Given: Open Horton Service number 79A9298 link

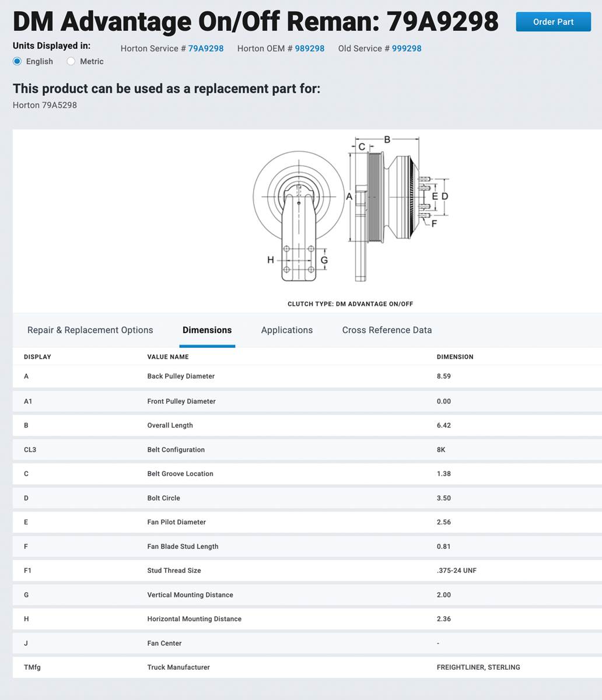Looking at the screenshot, I should 205,48.
